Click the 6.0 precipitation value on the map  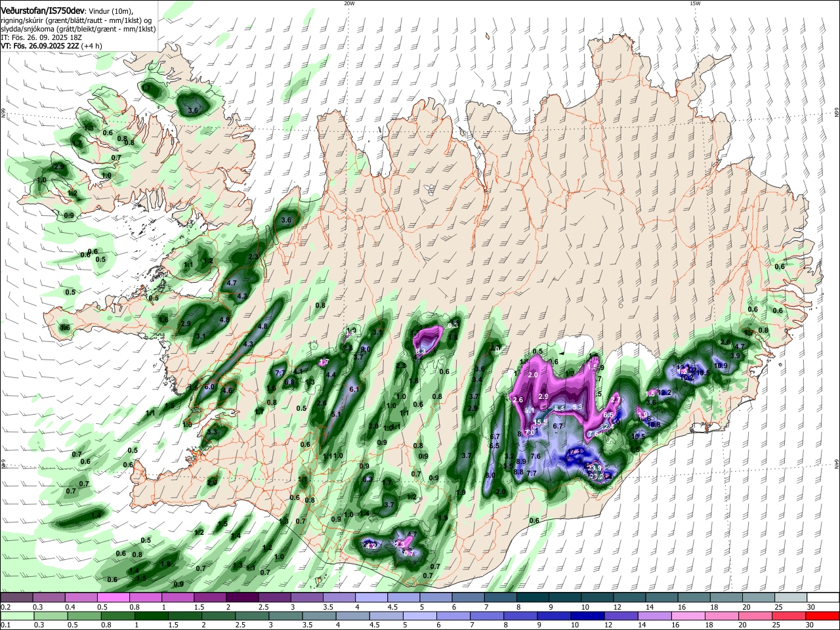click(210, 387)
